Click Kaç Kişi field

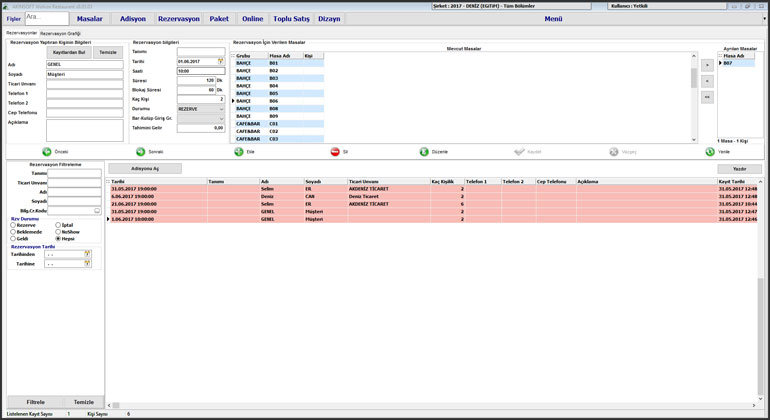pyautogui.click(x=201, y=99)
